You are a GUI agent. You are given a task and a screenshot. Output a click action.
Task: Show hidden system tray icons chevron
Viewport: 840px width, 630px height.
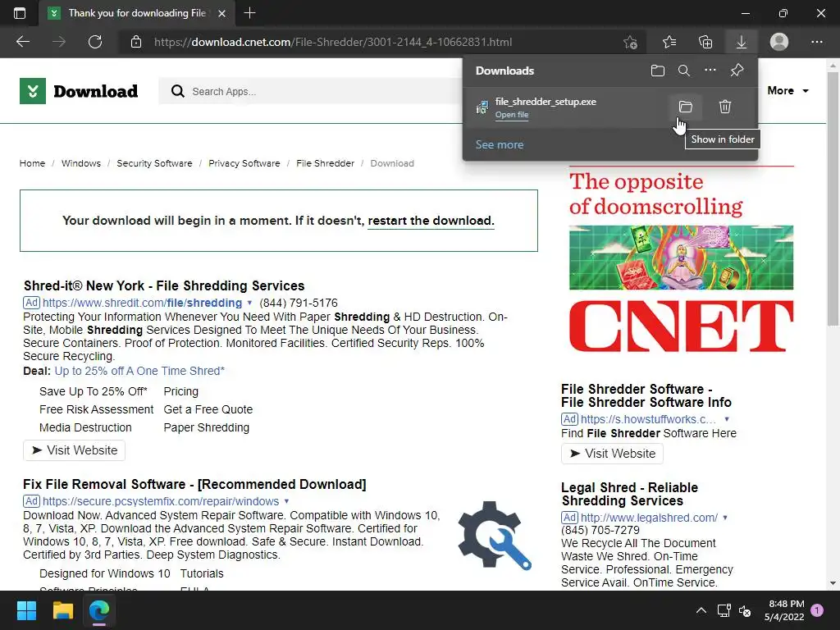[701, 610]
